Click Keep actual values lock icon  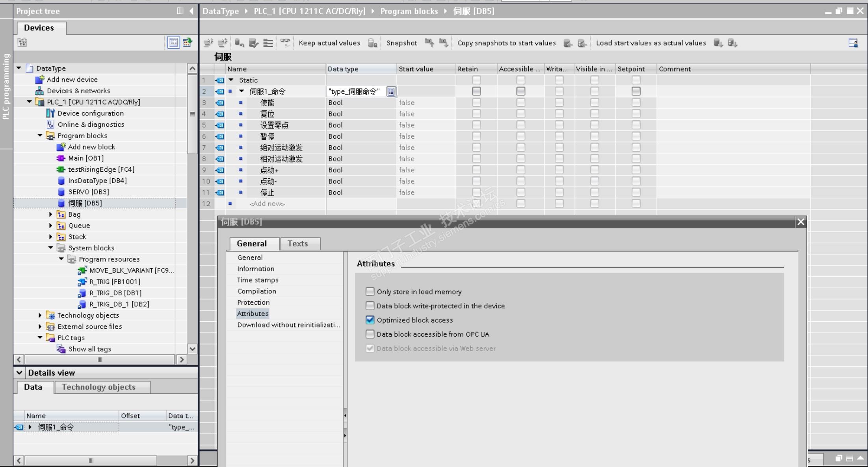pyautogui.click(x=372, y=43)
